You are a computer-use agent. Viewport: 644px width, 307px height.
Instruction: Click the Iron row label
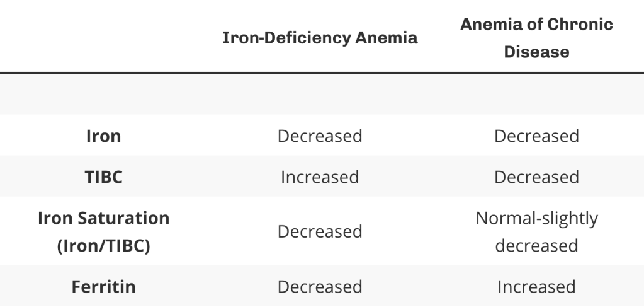[x=103, y=136]
